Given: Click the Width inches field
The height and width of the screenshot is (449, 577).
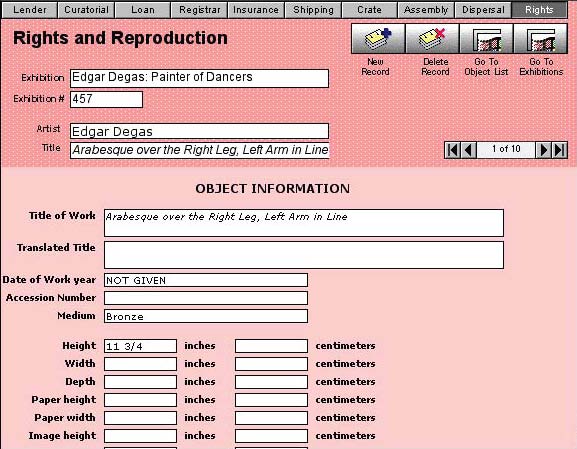Looking at the screenshot, I should tap(140, 364).
